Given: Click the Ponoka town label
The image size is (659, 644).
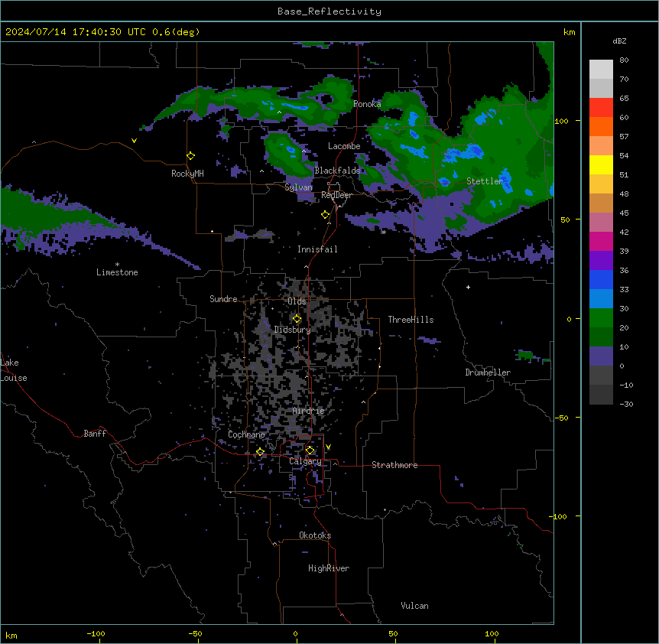Looking at the screenshot, I should coord(367,104).
